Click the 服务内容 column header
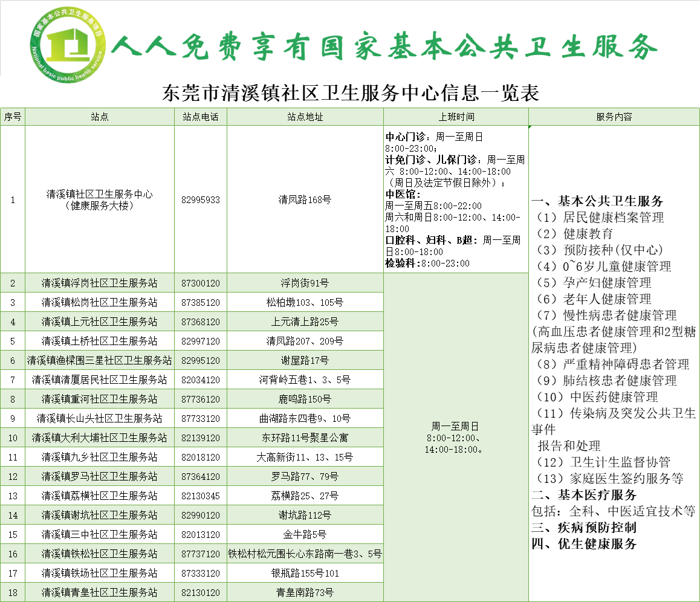 614,117
